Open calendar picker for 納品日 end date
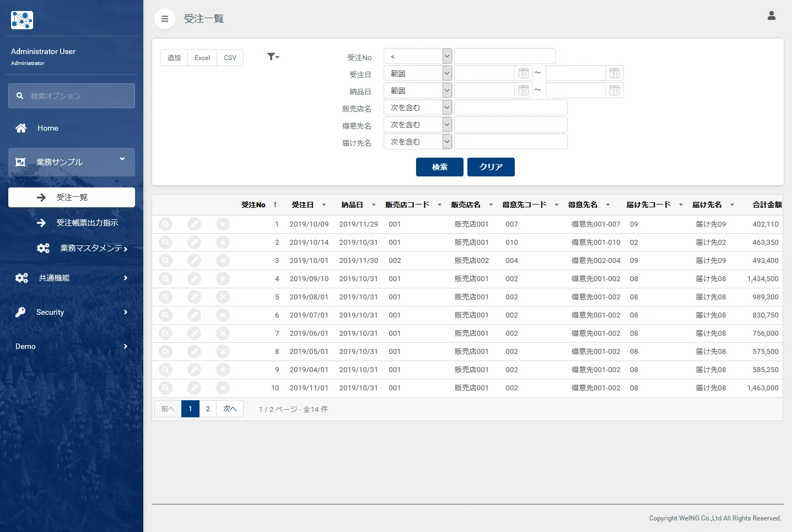The width and height of the screenshot is (792, 532). (614, 90)
